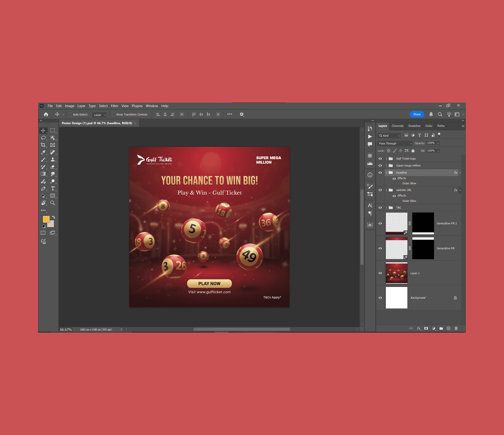504x435 pixels.
Task: Open the Kind filter dropdown
Action: pyautogui.click(x=389, y=136)
